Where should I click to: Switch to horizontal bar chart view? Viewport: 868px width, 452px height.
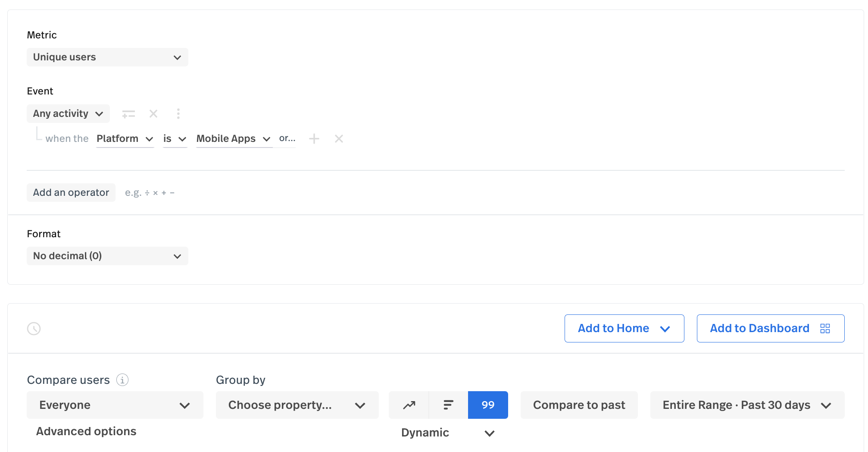click(448, 405)
